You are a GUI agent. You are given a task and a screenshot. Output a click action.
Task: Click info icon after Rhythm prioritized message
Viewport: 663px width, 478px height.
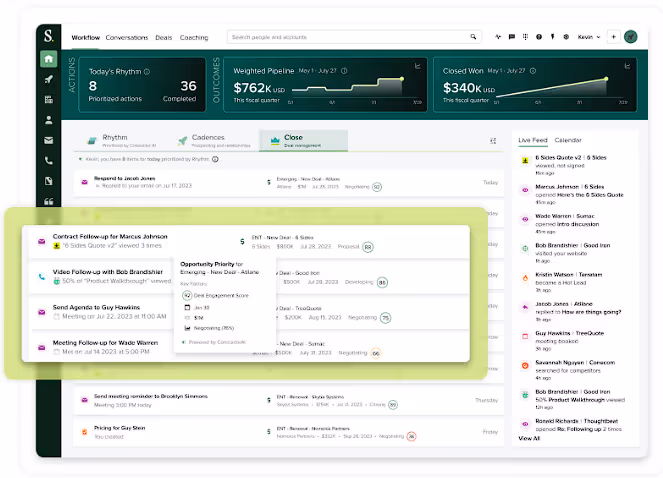[215, 159]
